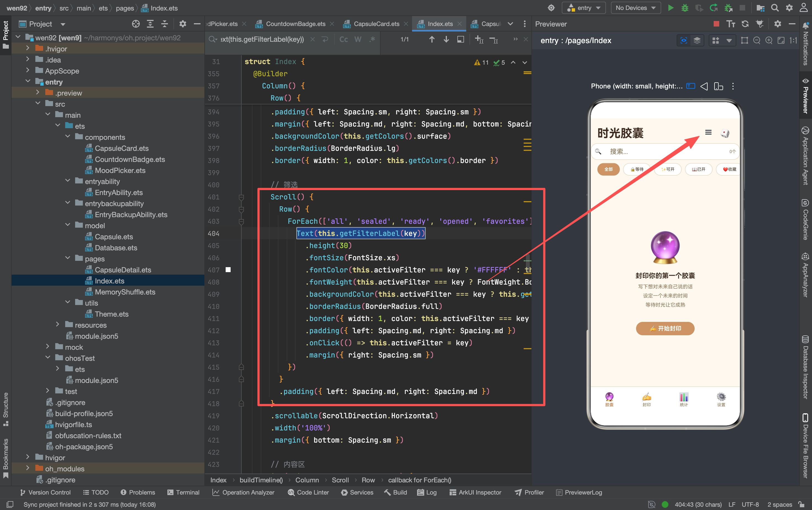Zoom in on the preview
The height and width of the screenshot is (510, 812).
coord(769,41)
